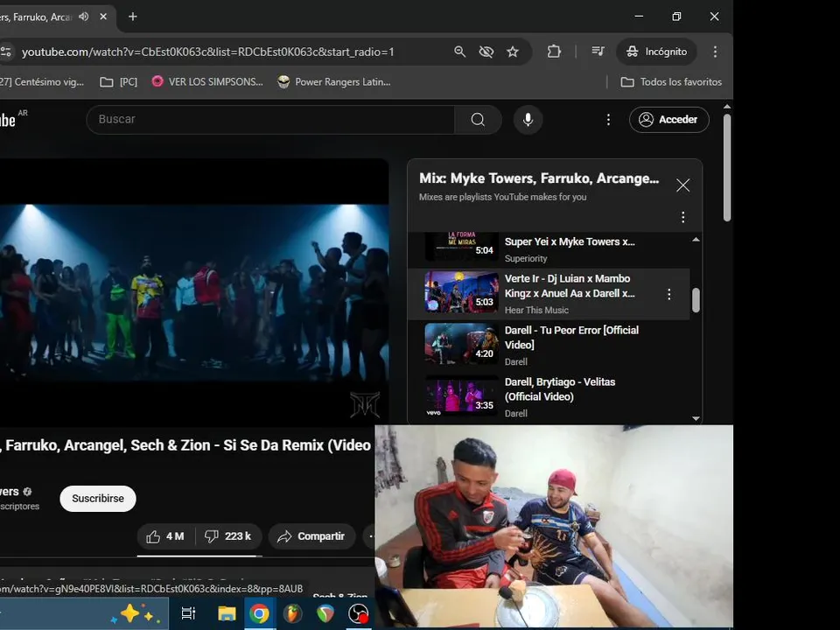Open Mix playlist options three-dot menu
840x630 pixels.
[x=682, y=217]
